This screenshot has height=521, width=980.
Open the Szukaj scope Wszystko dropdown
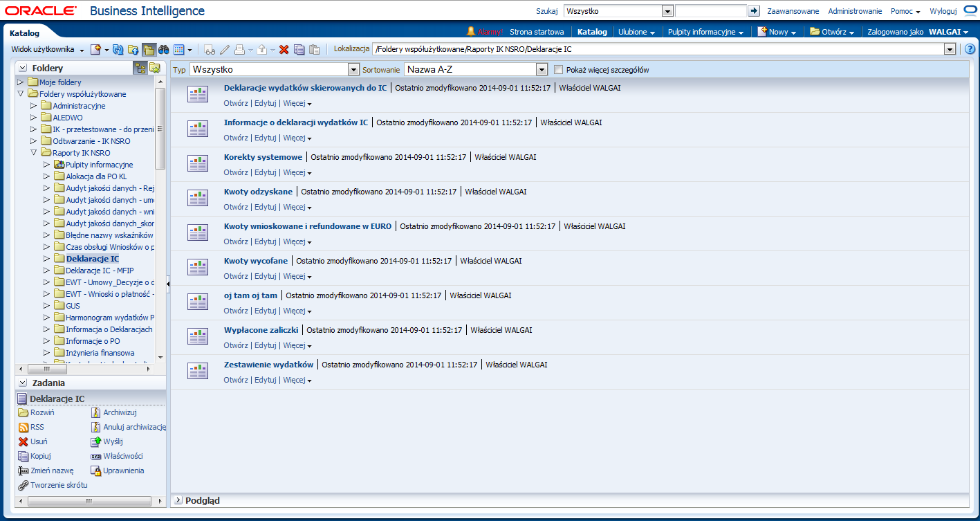coord(667,11)
